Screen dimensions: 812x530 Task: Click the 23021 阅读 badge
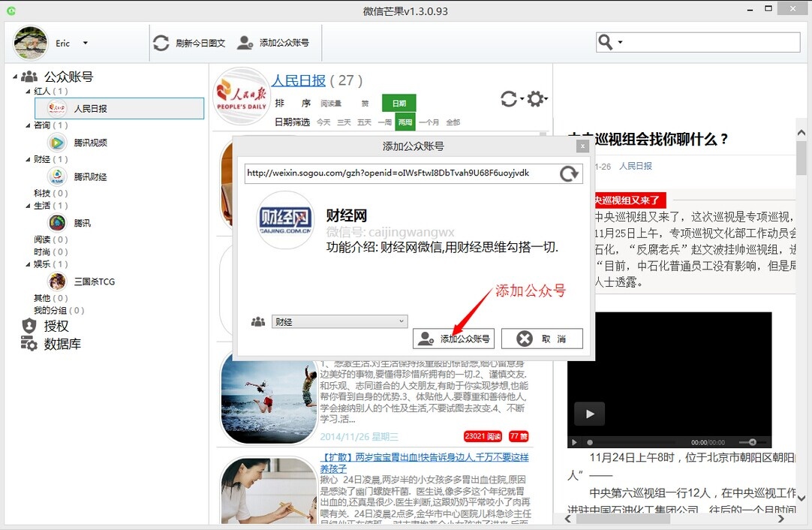click(x=483, y=436)
